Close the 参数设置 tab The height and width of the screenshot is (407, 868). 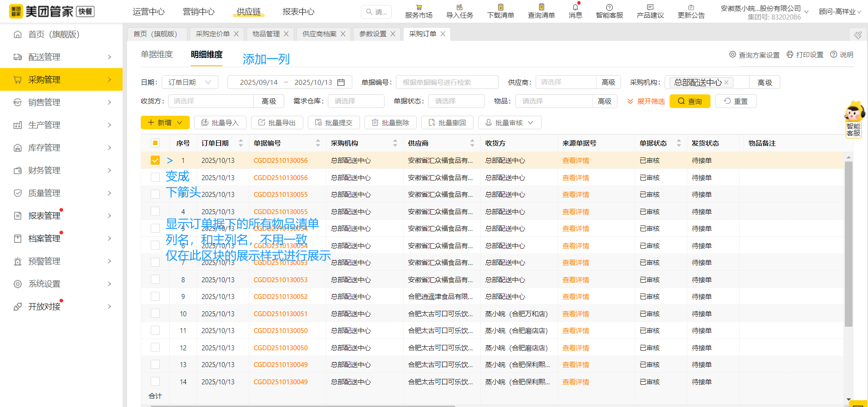(x=393, y=34)
